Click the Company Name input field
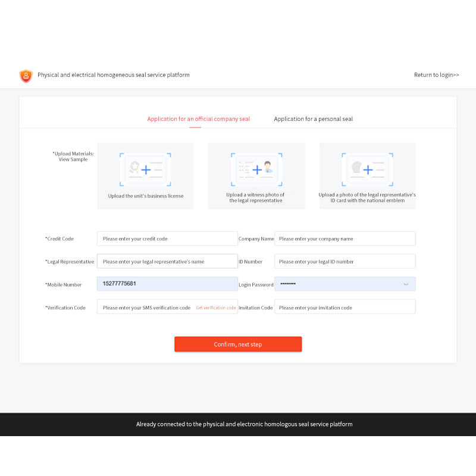This screenshot has height=476, width=476. (x=345, y=239)
